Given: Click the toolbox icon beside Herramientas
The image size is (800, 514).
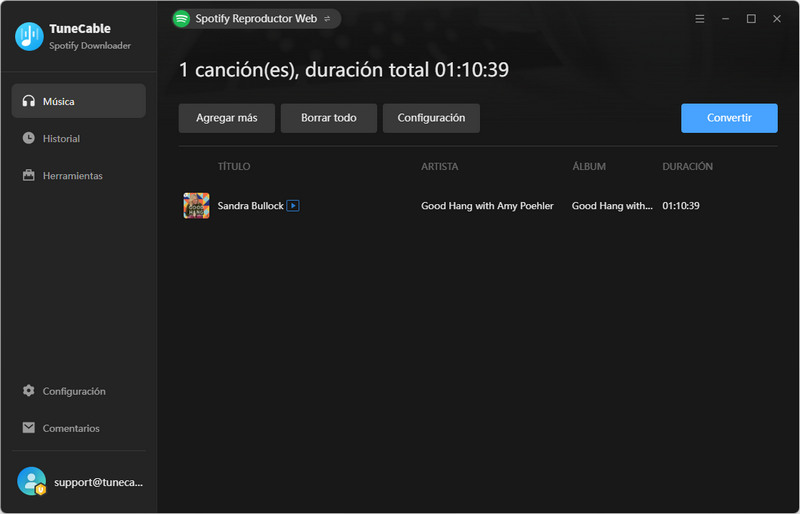Looking at the screenshot, I should [29, 175].
